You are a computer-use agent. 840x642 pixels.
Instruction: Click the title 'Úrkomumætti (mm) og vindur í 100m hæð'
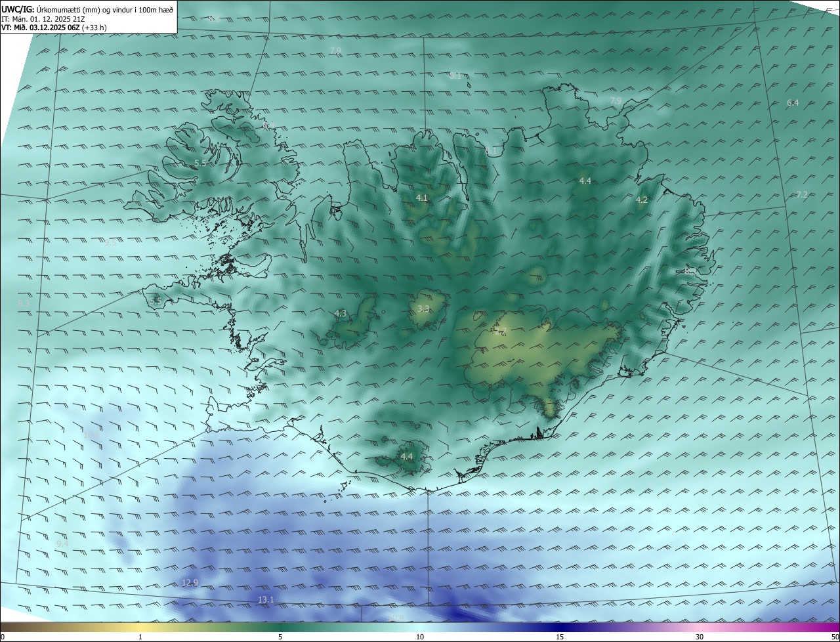pos(105,10)
